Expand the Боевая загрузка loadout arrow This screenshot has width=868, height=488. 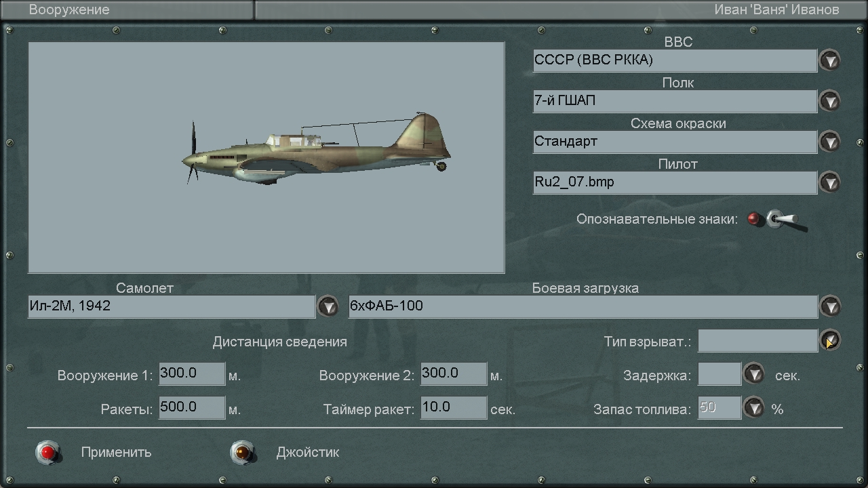click(830, 306)
